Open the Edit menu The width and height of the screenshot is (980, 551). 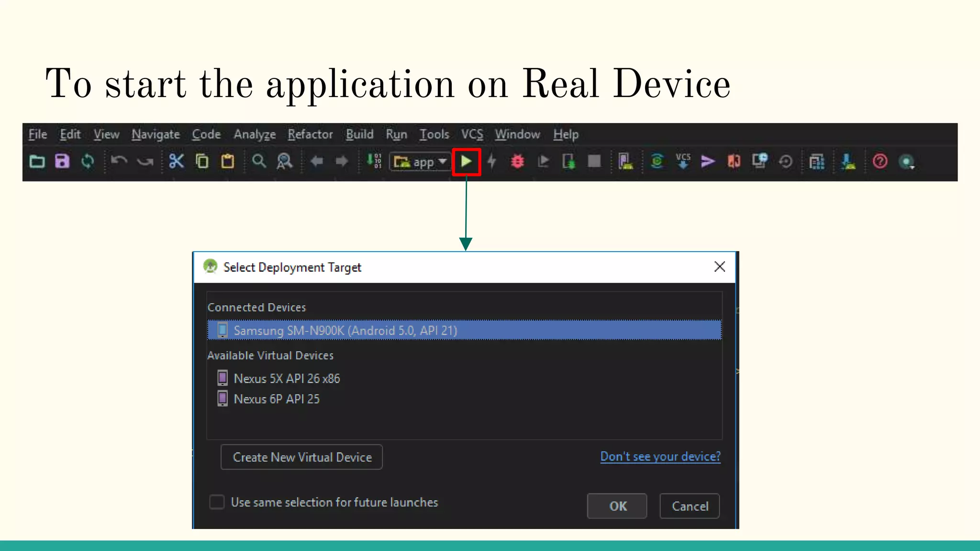coord(70,134)
